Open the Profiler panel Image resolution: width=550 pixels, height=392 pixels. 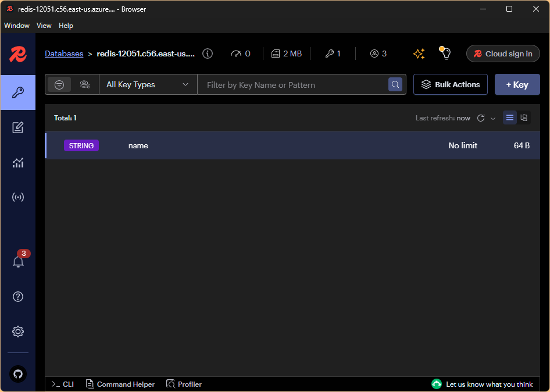(184, 384)
